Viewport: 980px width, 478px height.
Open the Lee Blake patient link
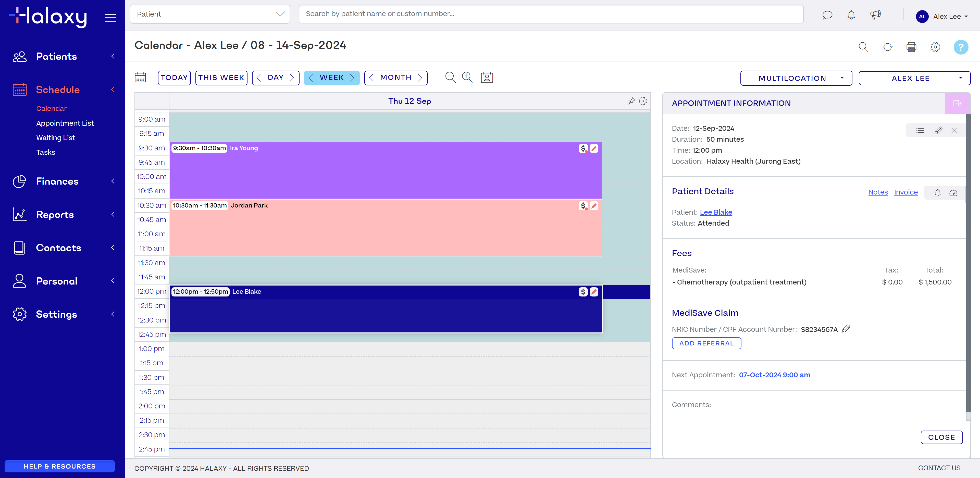716,212
